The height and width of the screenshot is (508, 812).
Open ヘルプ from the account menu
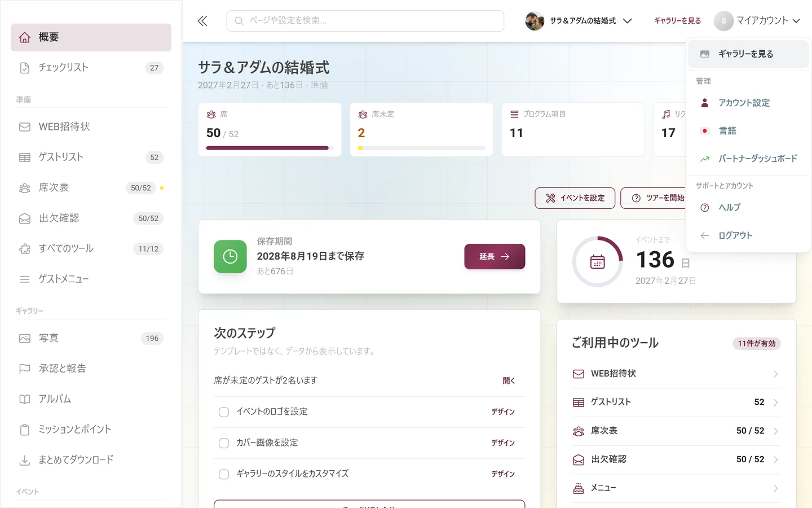[748, 208]
